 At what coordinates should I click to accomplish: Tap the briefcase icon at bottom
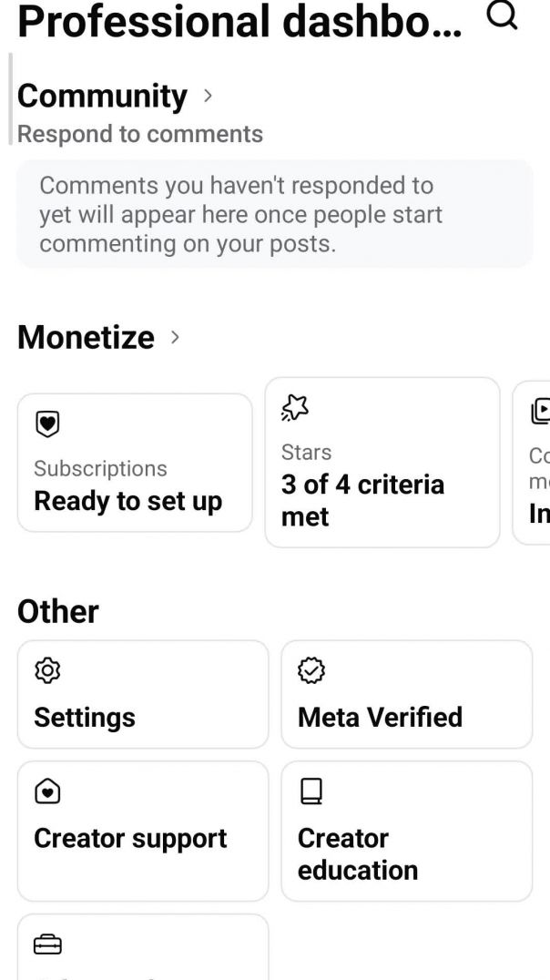(47, 945)
